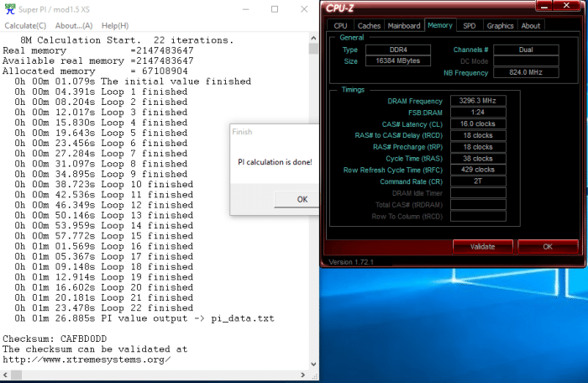588x383 pixels.
Task: Click the Super PI scroll up arrow
Action: point(313,38)
